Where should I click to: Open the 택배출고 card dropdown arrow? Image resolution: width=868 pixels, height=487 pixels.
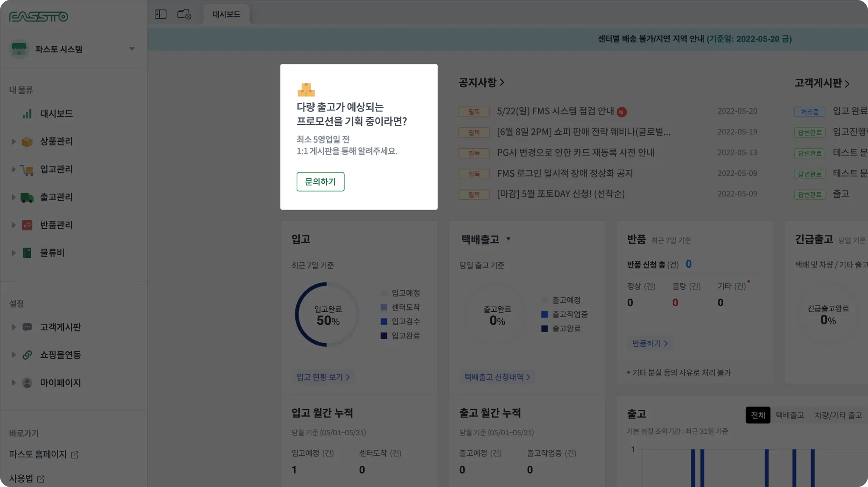(508, 239)
